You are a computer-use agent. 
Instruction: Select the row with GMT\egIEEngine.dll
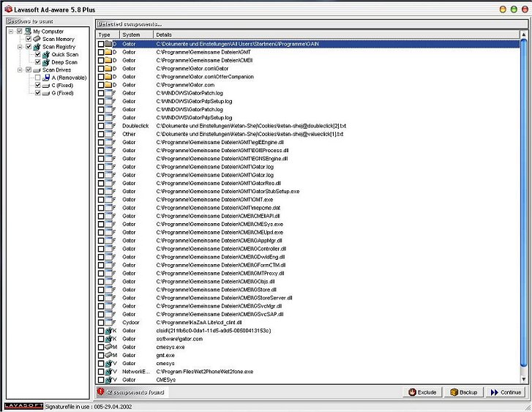[x=308, y=142]
